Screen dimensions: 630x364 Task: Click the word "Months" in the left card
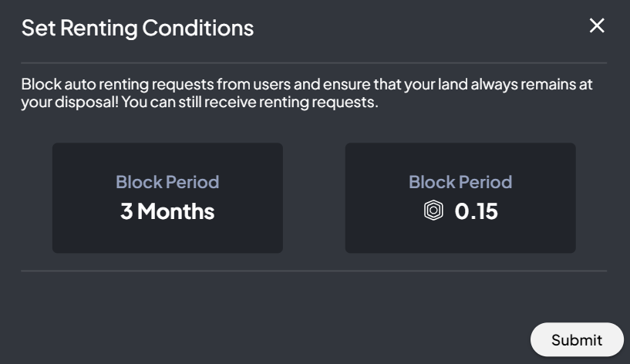177,211
